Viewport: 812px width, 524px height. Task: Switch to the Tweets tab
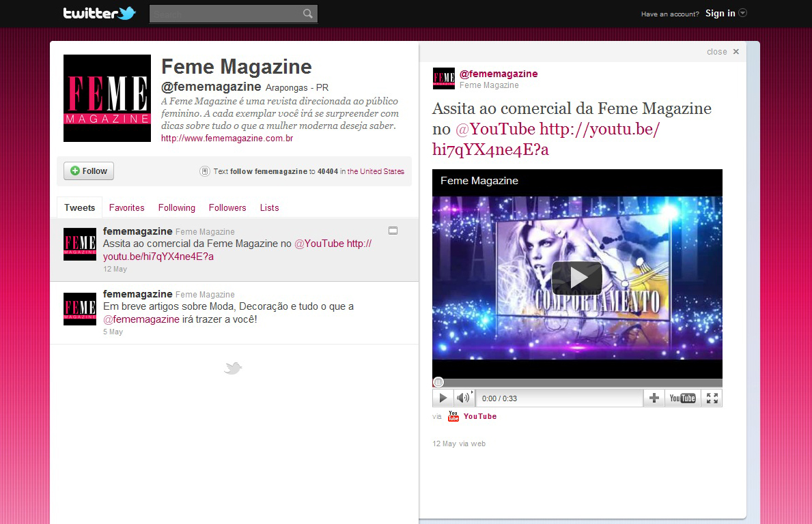pos(79,207)
